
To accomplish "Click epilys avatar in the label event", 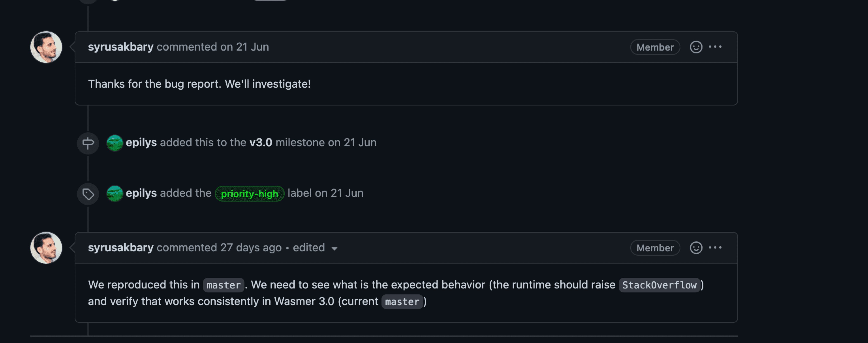I will coord(115,194).
